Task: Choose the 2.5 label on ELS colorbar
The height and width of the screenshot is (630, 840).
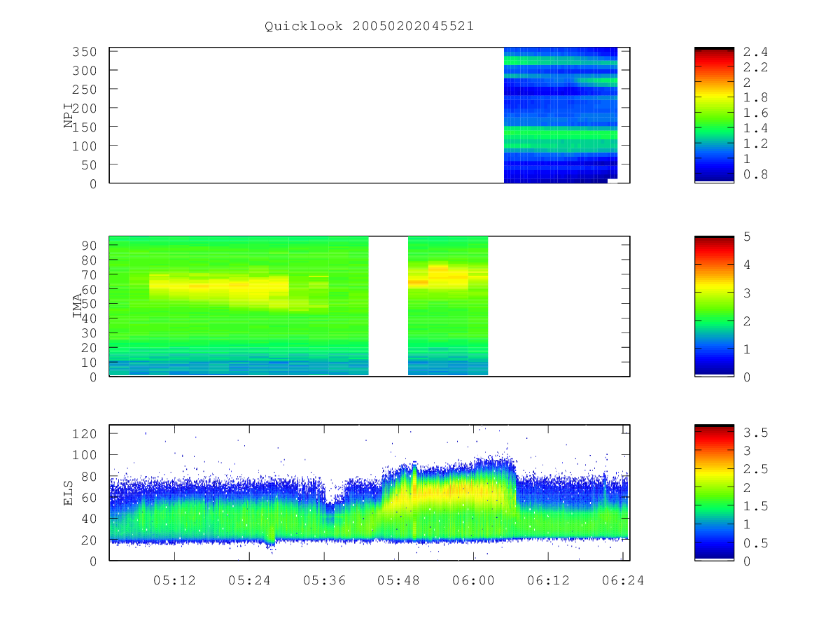Action: click(x=755, y=469)
